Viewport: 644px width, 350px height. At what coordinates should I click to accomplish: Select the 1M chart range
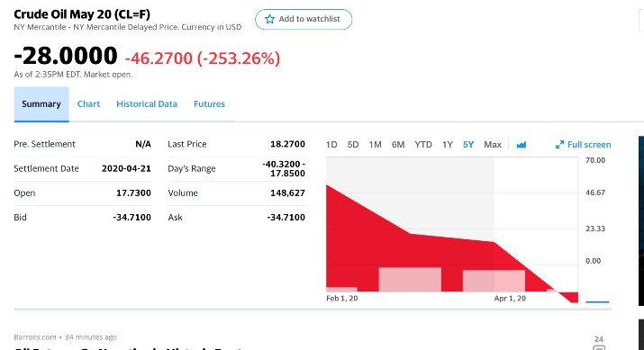click(x=375, y=145)
